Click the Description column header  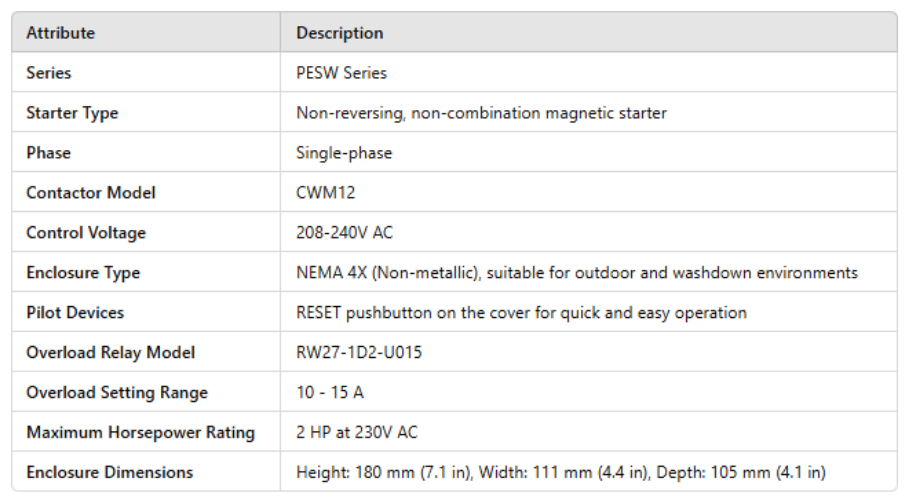click(x=339, y=33)
